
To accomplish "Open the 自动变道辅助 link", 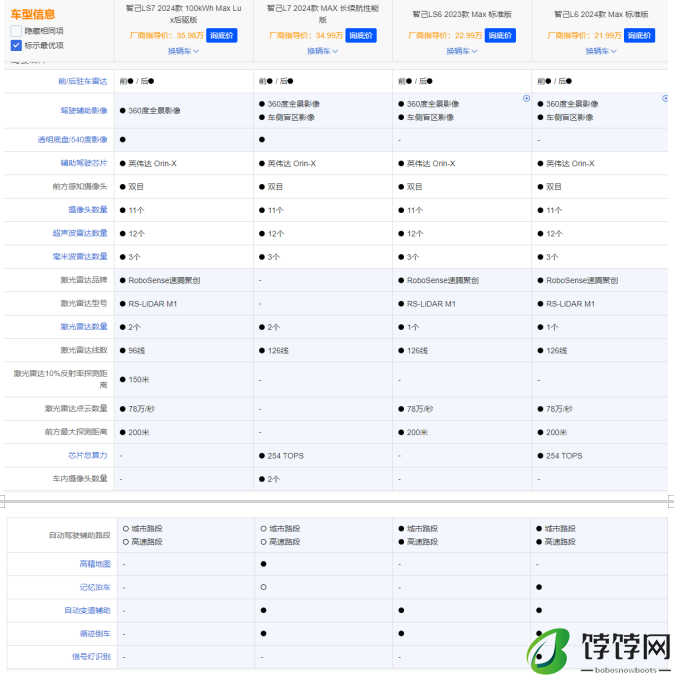I will tap(87, 610).
